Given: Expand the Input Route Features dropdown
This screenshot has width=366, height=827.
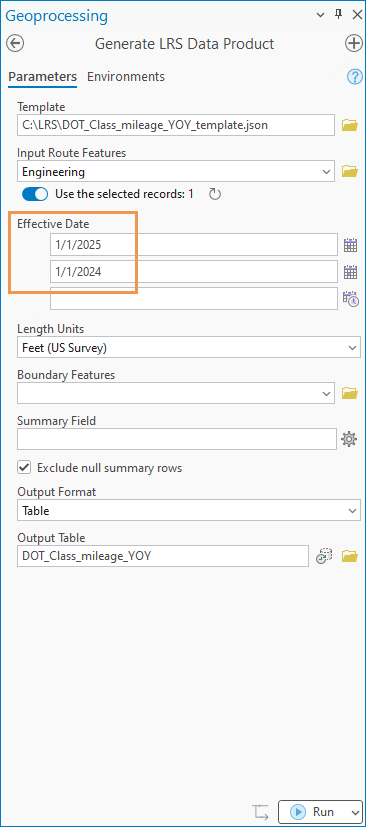Looking at the screenshot, I should 327,171.
